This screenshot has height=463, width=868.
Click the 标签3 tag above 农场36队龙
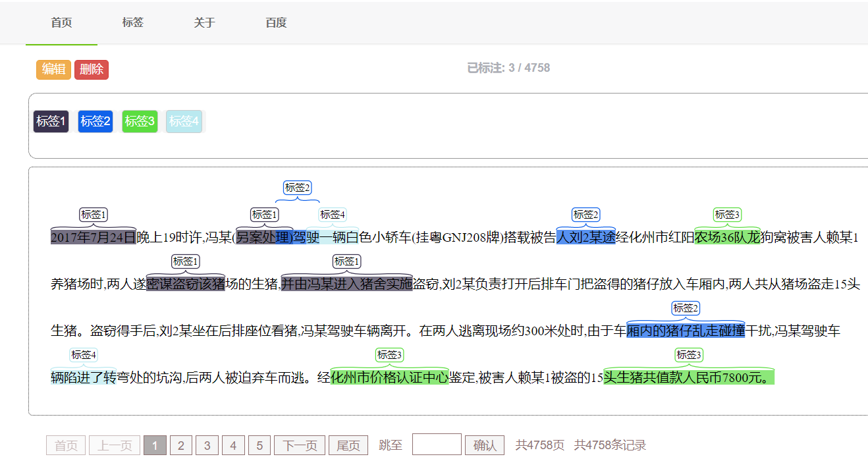[727, 215]
